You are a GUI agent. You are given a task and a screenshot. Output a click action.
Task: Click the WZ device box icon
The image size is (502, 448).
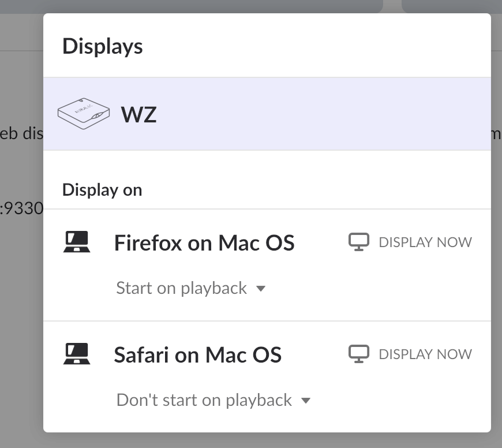84,113
